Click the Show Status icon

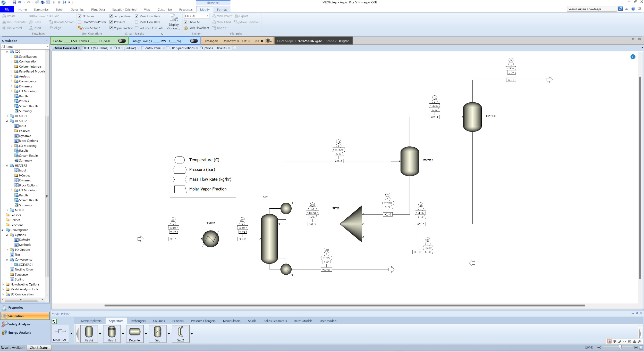tap(80, 28)
